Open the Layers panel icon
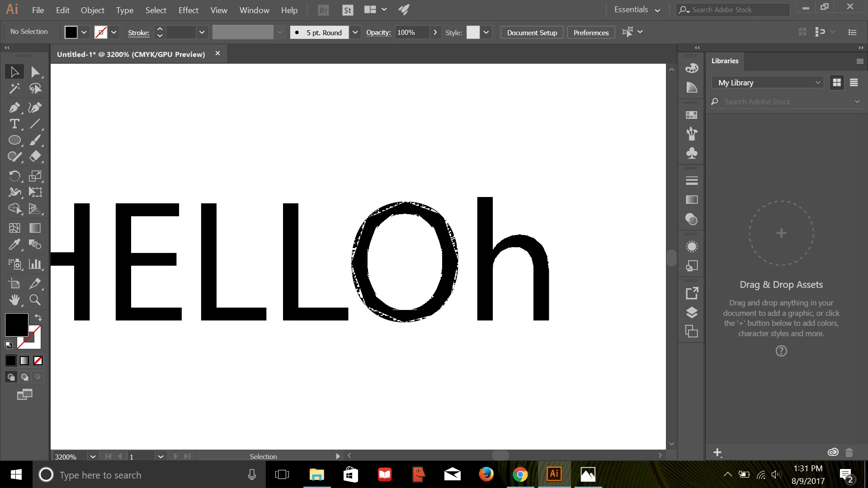The width and height of the screenshot is (868, 488). (x=692, y=313)
